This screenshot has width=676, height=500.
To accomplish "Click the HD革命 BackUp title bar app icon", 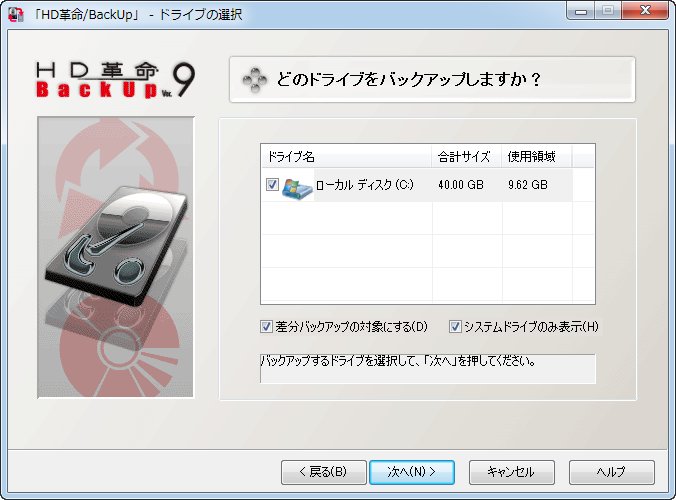I will [x=16, y=14].
